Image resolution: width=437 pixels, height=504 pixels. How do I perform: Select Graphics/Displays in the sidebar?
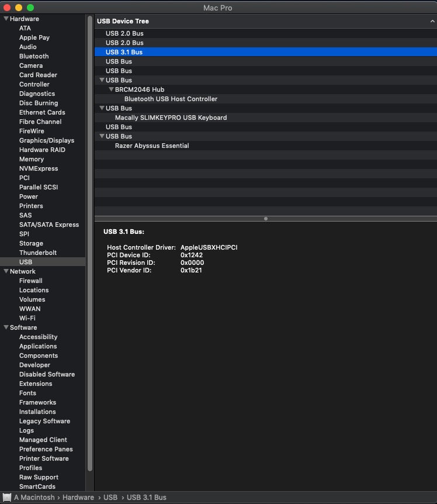[x=46, y=140]
